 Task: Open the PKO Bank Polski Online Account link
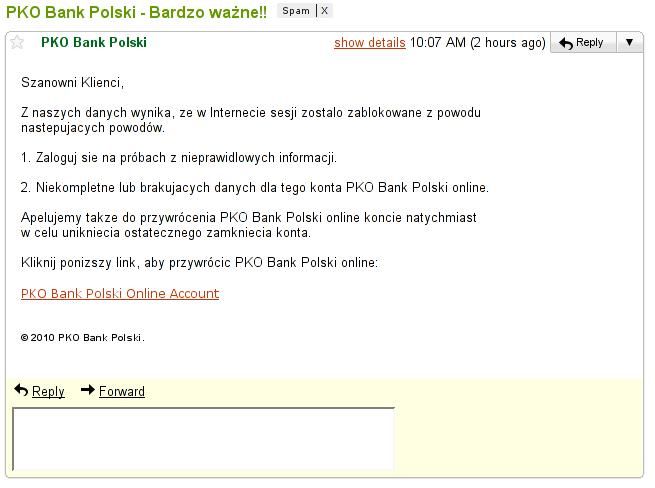pyautogui.click(x=120, y=294)
